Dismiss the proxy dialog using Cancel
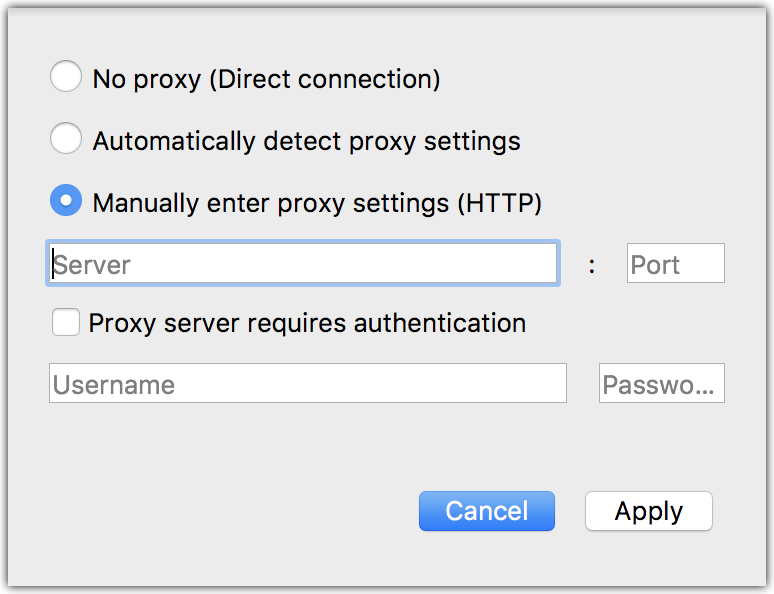Image resolution: width=774 pixels, height=594 pixels. [x=486, y=511]
